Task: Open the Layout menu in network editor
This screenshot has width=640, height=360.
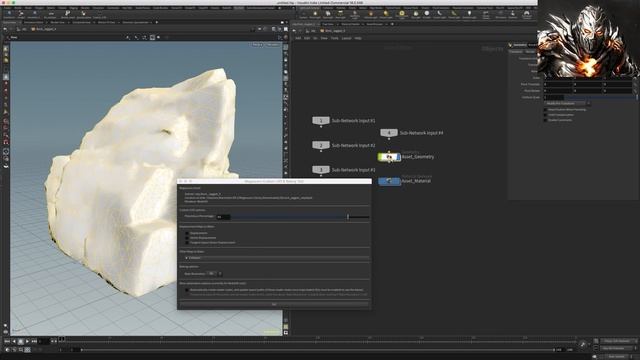Action: click(x=347, y=38)
